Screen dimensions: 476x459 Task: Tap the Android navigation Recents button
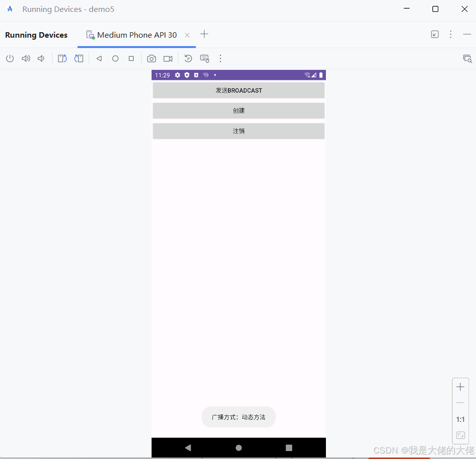289,448
